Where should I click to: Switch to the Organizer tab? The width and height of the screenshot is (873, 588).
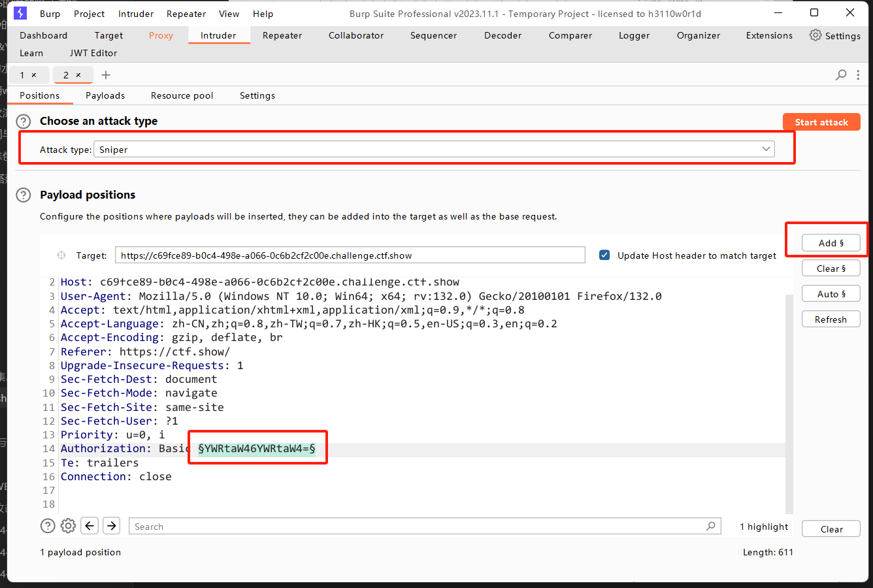pyautogui.click(x=698, y=35)
